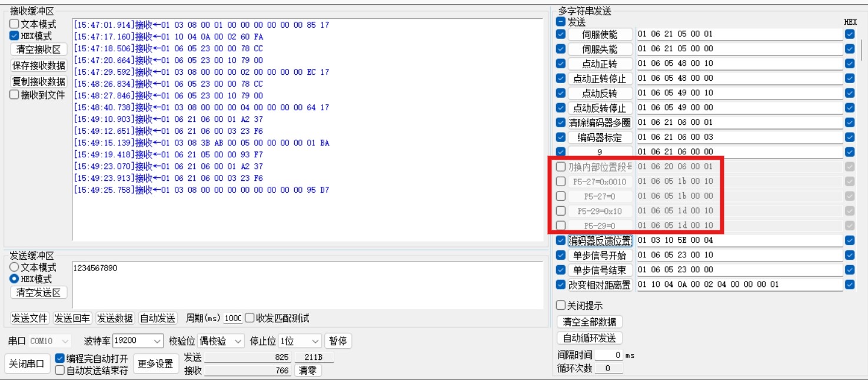Image resolution: width=868 pixels, height=380 pixels.
Task: Click the 周期(ms) input field
Action: pos(232,319)
